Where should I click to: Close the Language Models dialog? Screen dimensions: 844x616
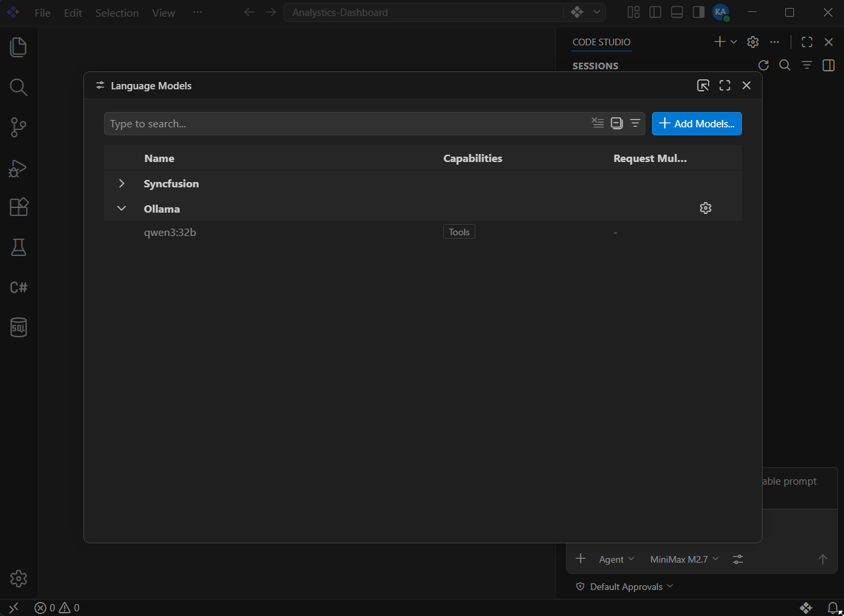click(x=747, y=85)
